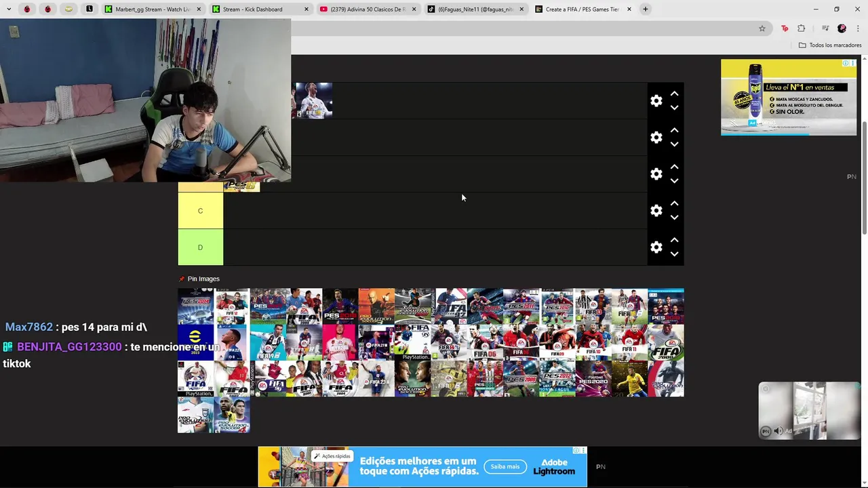The height and width of the screenshot is (488, 868).
Task: Move the FIFA 18 tier row down
Action: coord(674,108)
